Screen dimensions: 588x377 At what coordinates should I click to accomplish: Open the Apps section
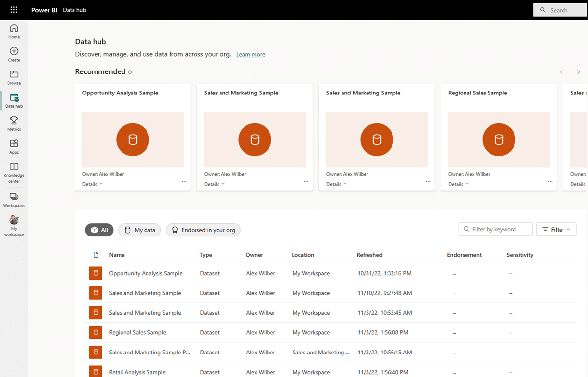tap(14, 146)
